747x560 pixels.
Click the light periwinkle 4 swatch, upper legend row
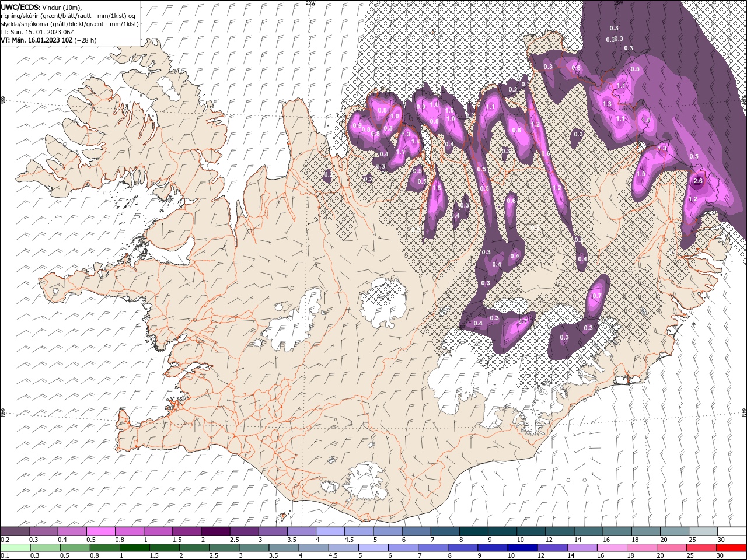click(x=330, y=531)
